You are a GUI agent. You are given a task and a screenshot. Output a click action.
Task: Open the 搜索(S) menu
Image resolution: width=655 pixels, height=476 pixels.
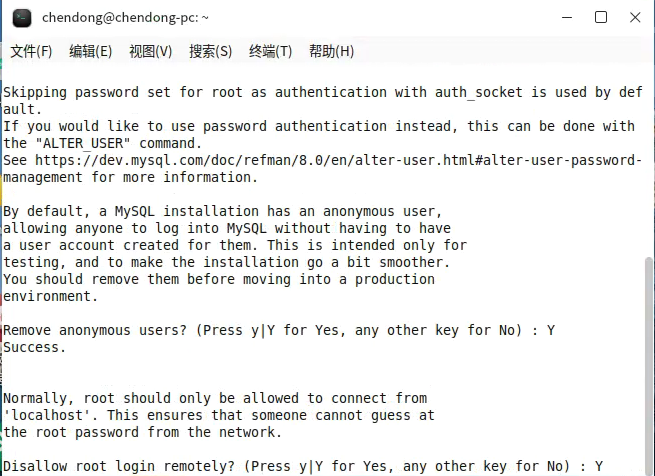pos(211,51)
